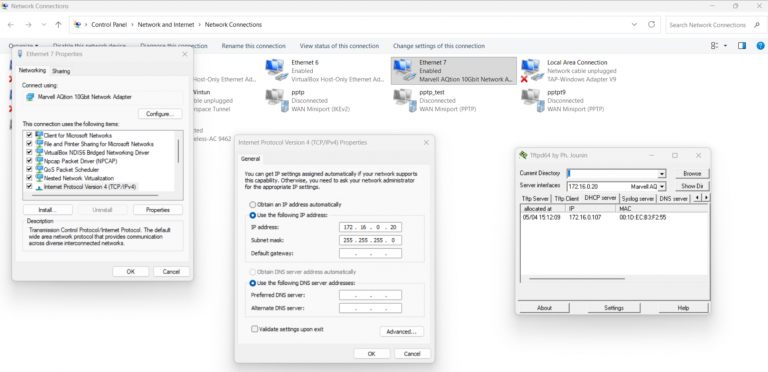Toggle Npcap Packet Driver (NPCAP) checkbox
The image size is (768, 372).
tap(29, 161)
